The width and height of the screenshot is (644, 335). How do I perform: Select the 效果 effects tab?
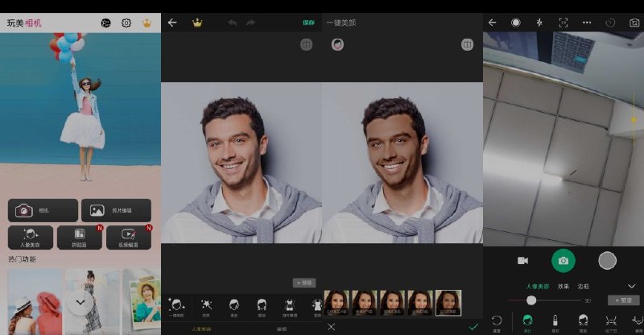(x=563, y=286)
